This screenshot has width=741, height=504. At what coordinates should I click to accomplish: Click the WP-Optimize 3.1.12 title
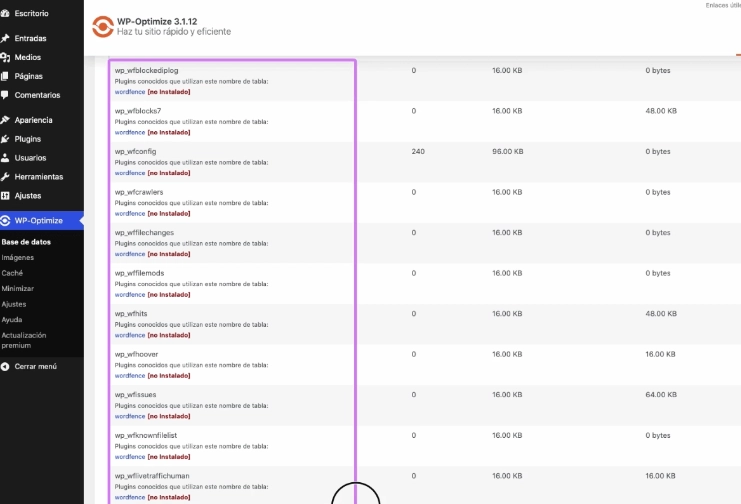coord(157,22)
